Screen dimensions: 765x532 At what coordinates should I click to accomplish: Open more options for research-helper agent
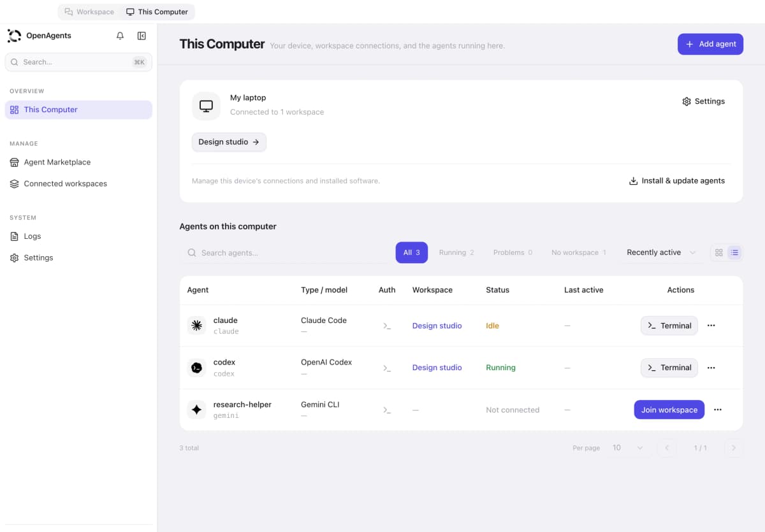718,410
